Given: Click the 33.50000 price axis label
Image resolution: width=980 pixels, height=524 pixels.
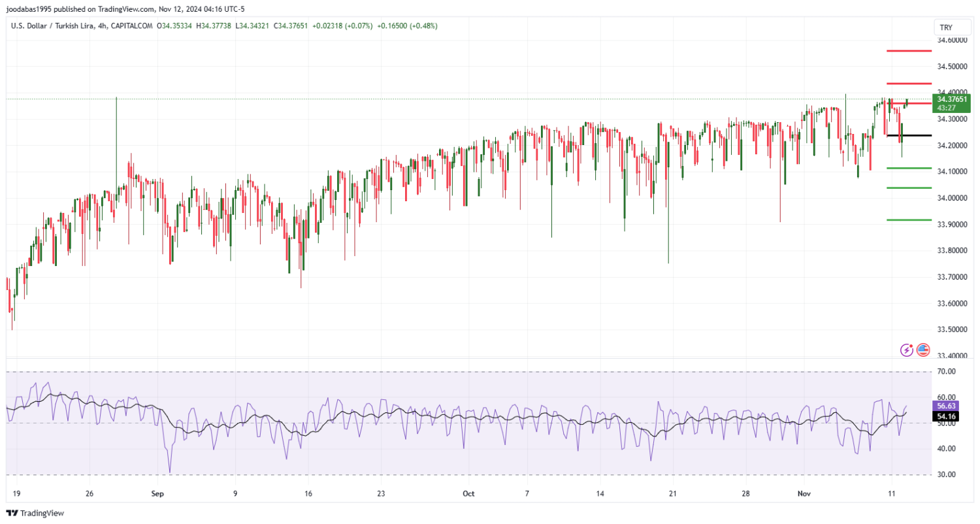Looking at the screenshot, I should 952,329.
